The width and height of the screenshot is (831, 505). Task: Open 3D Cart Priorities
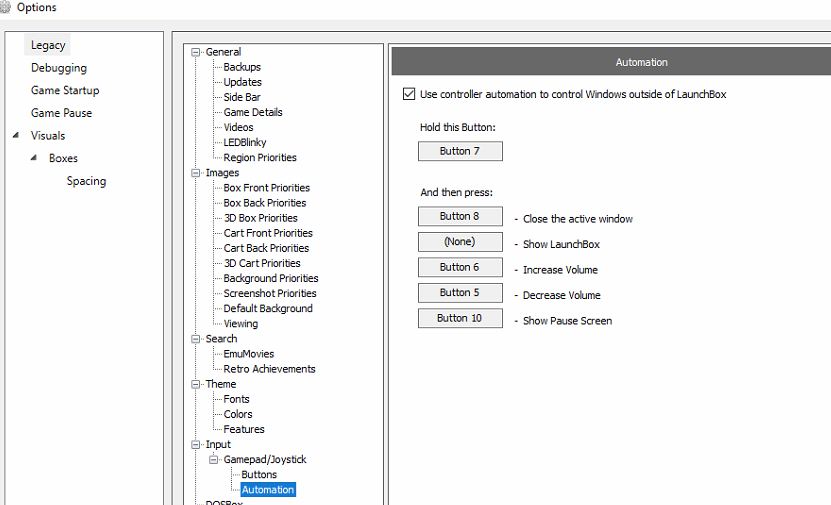262,263
